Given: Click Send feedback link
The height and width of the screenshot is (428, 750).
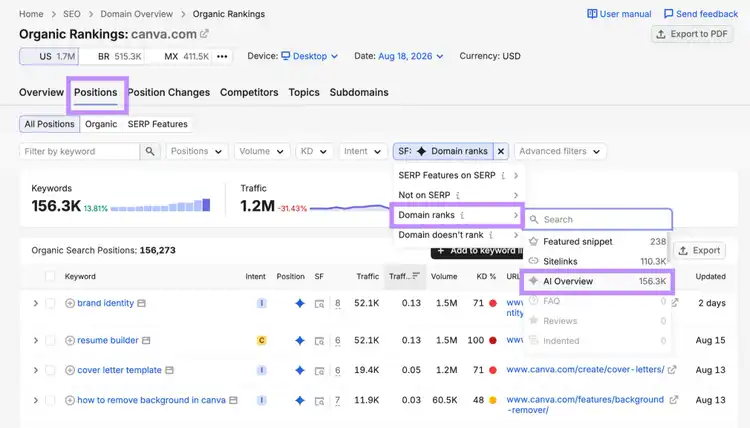Looking at the screenshot, I should point(701,14).
